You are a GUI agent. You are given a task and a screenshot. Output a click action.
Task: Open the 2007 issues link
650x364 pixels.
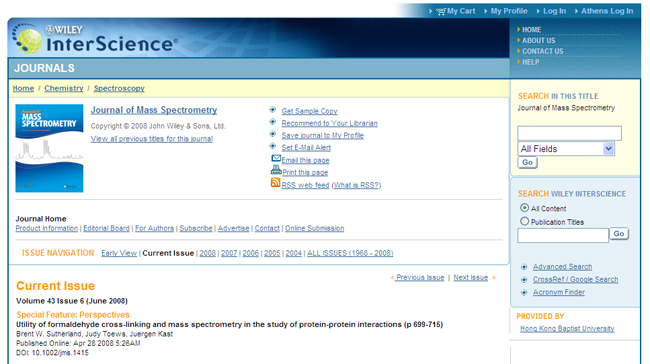click(229, 253)
